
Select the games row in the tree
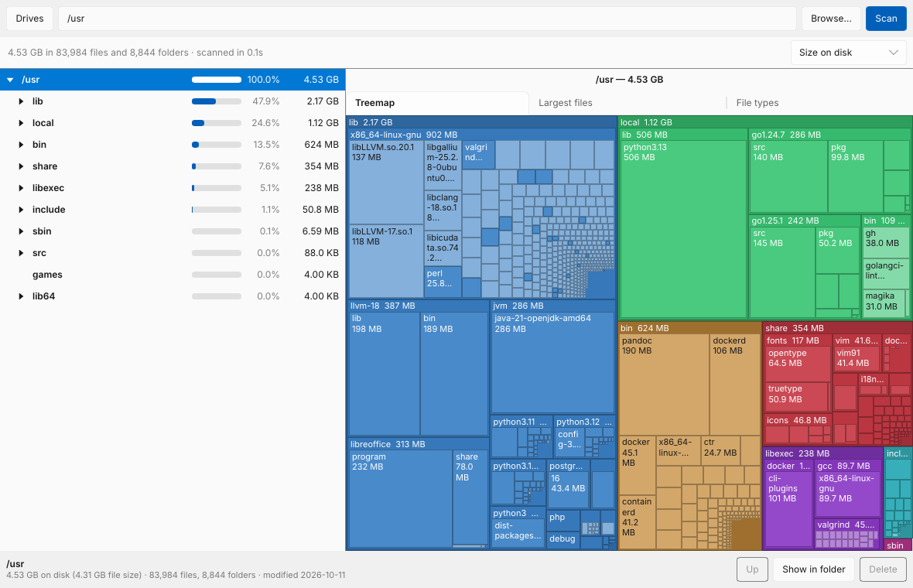click(x=173, y=275)
